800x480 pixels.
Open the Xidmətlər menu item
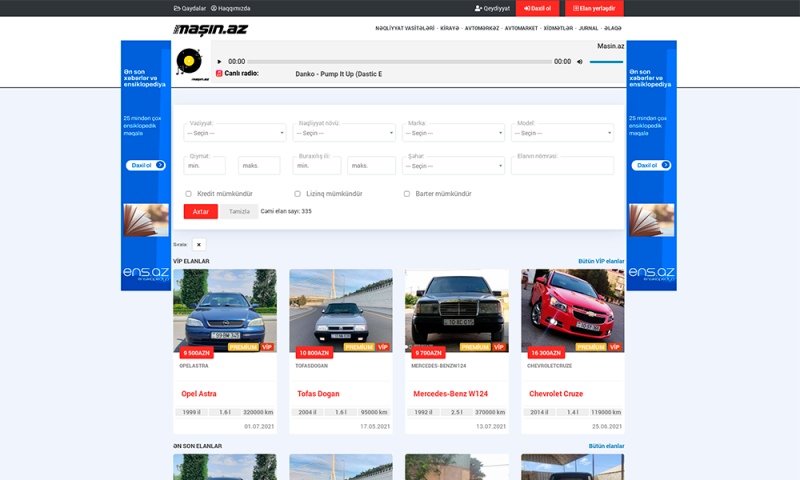pos(558,29)
